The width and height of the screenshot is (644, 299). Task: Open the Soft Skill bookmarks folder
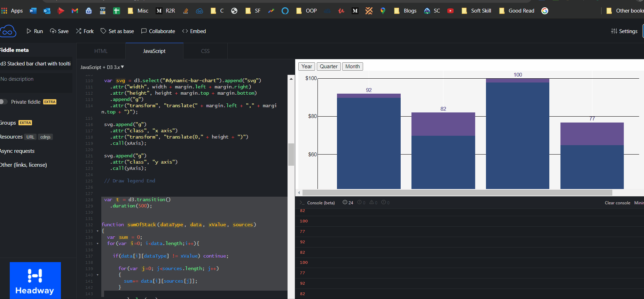click(476, 11)
